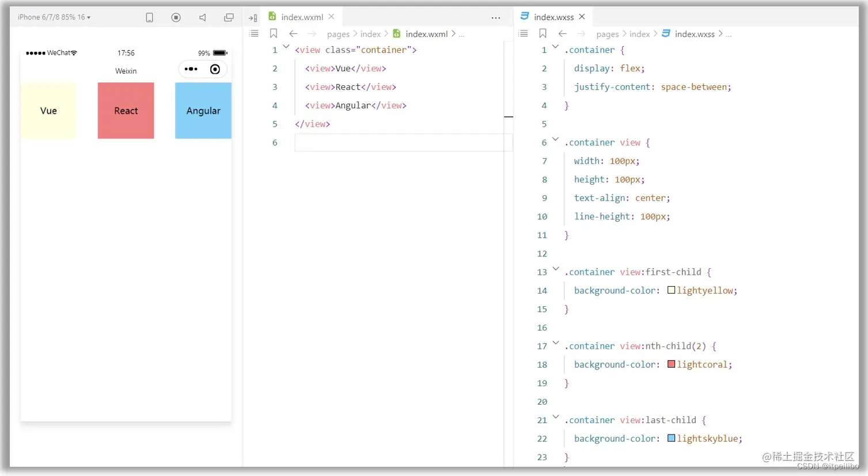Viewport: 868px width, 476px height.
Task: Collapse the nth-child(2) rule fold at line 17
Action: pyautogui.click(x=555, y=343)
